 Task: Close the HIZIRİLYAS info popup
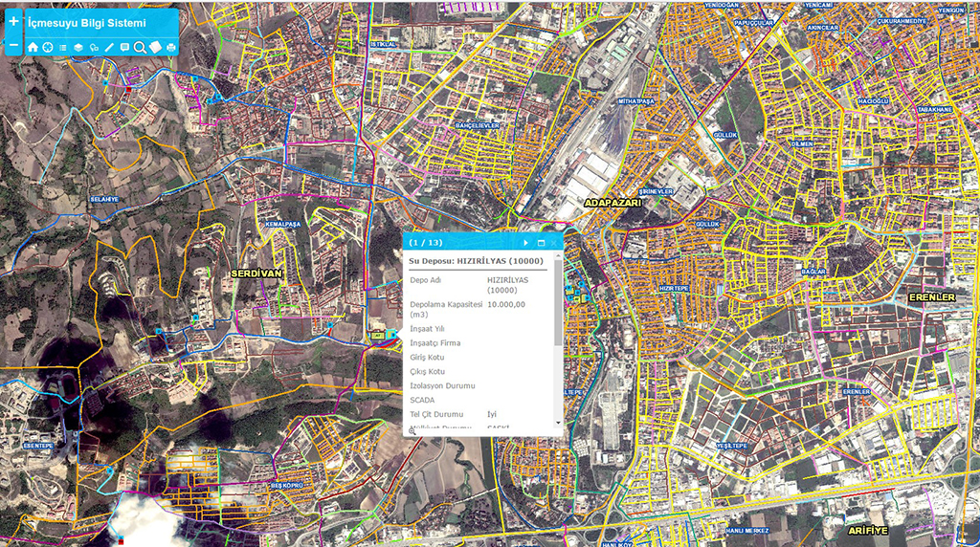[x=554, y=243]
